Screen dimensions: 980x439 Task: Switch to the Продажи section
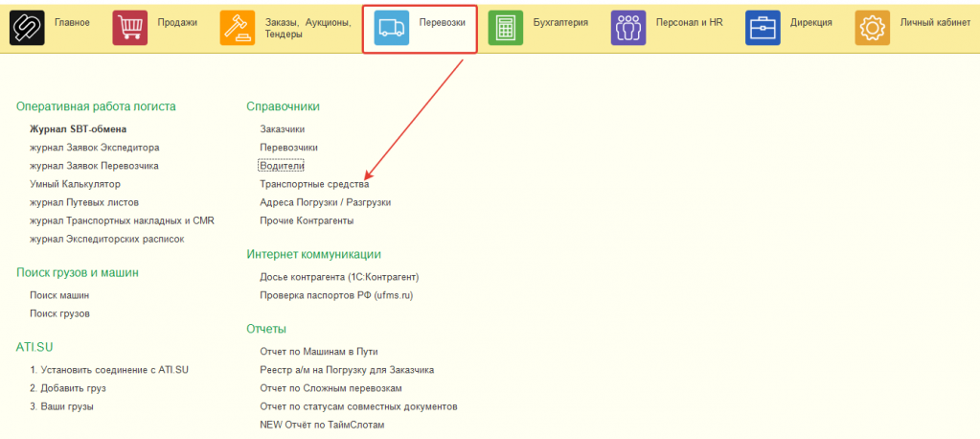coord(177,22)
